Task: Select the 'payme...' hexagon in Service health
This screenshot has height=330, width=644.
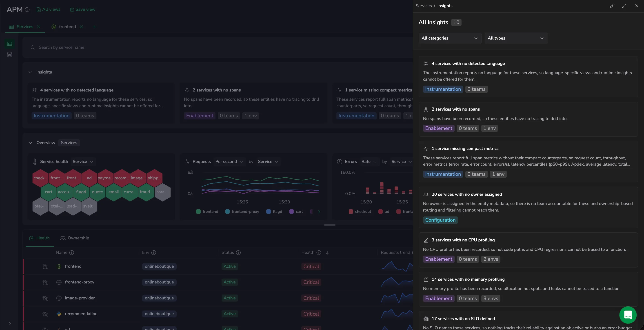Action: pos(105,178)
